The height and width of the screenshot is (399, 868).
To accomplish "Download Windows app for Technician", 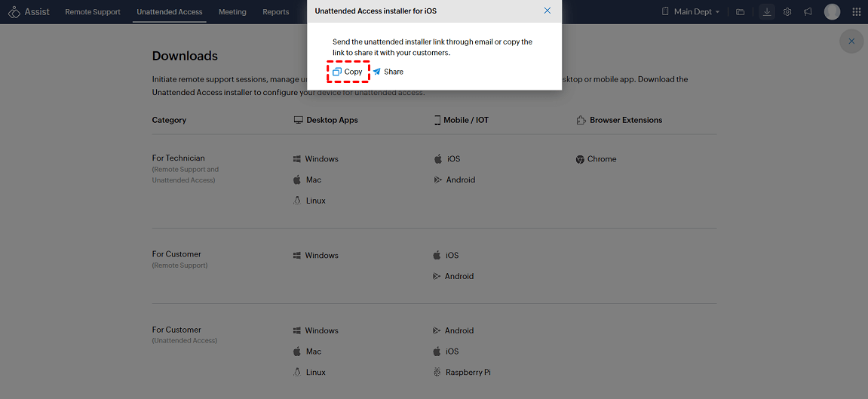I will click(x=315, y=159).
